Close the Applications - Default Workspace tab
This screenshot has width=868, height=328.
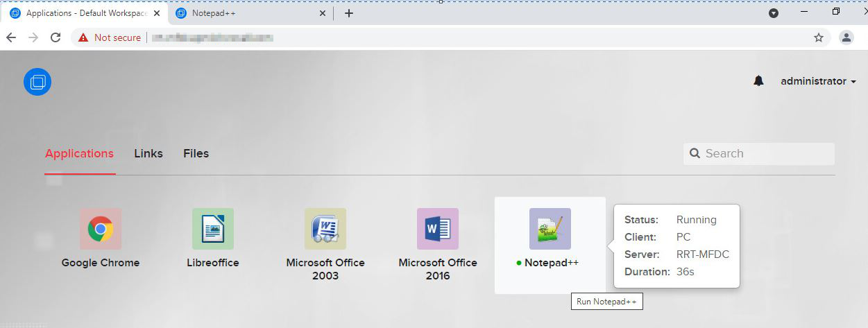156,13
